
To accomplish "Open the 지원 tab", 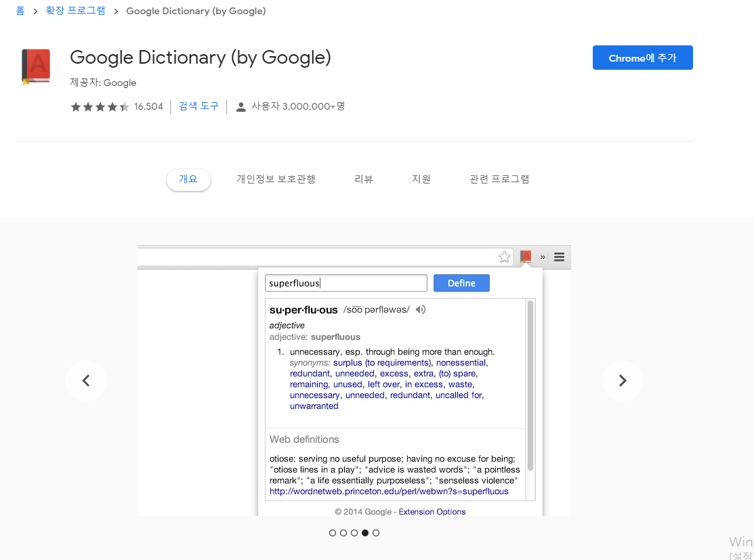I will (421, 179).
